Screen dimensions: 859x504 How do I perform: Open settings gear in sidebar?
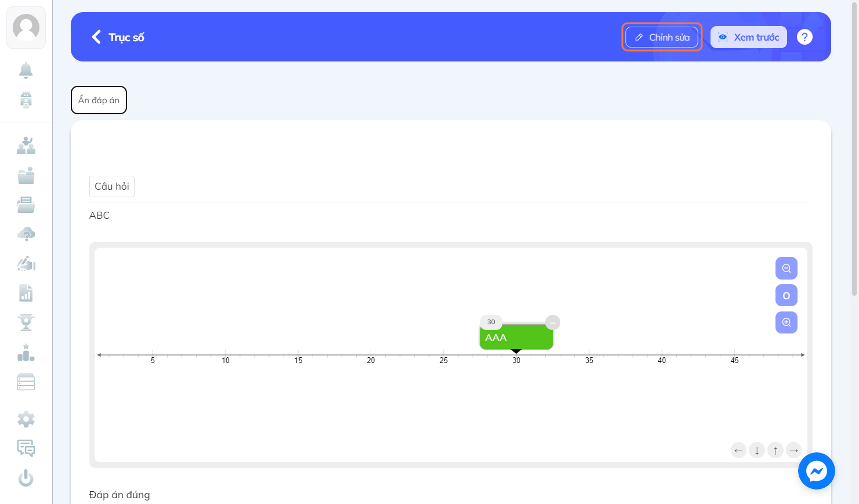coord(26,419)
